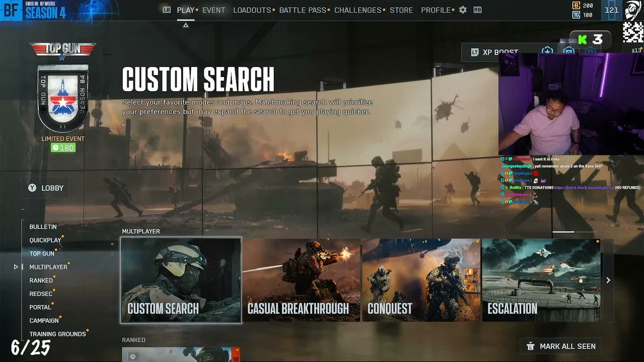Open CAMPAIGN in the side menu
The width and height of the screenshot is (644, 362).
tap(44, 321)
